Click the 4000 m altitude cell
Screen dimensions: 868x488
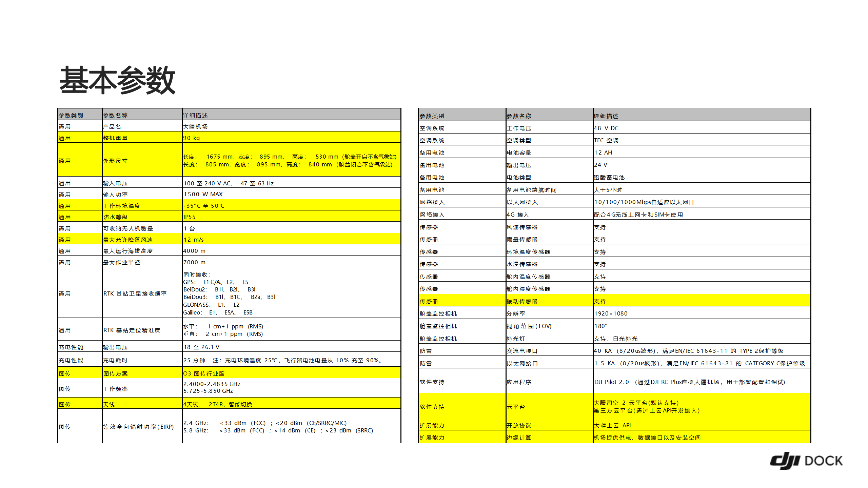pyautogui.click(x=291, y=250)
